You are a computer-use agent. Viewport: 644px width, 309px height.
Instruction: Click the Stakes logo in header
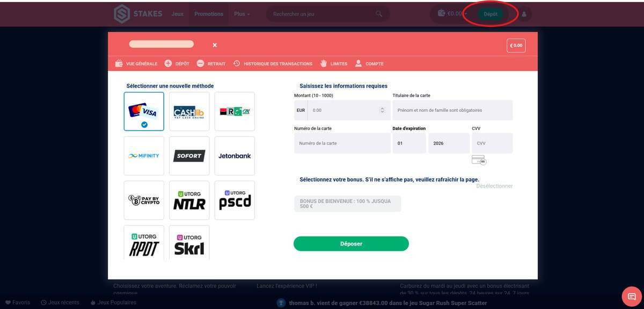[x=138, y=14]
